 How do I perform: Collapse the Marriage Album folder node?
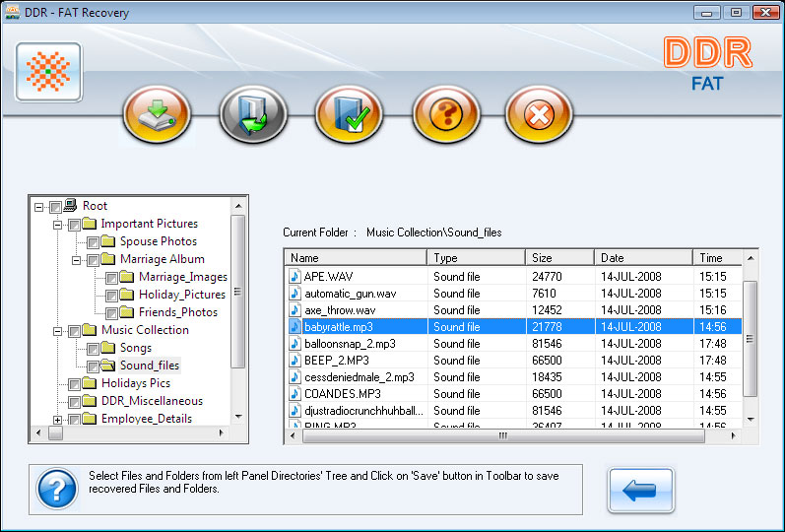point(76,259)
